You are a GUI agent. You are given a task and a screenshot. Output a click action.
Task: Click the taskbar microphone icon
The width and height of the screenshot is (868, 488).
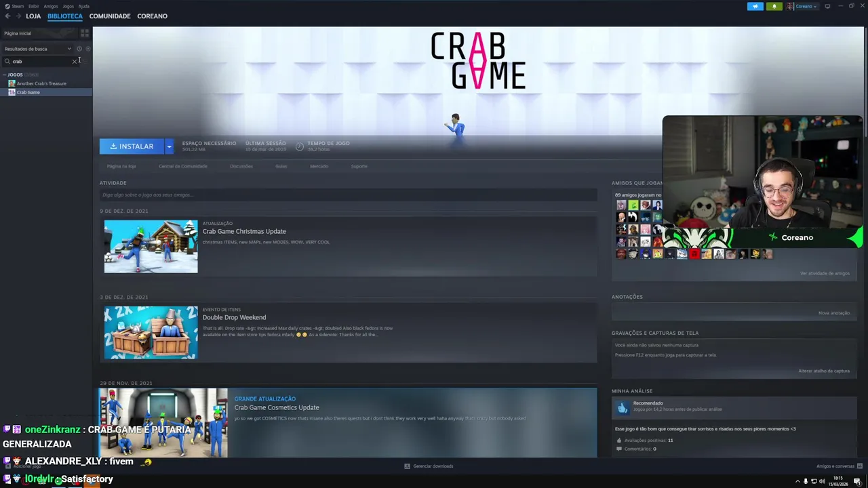click(806, 481)
